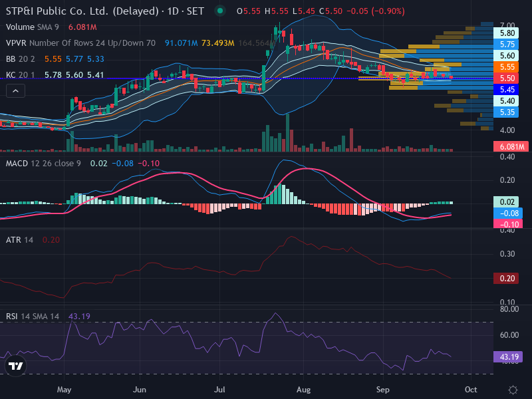Click the 5.60 price axis label
The height and width of the screenshot is (399, 532).
tap(506, 56)
